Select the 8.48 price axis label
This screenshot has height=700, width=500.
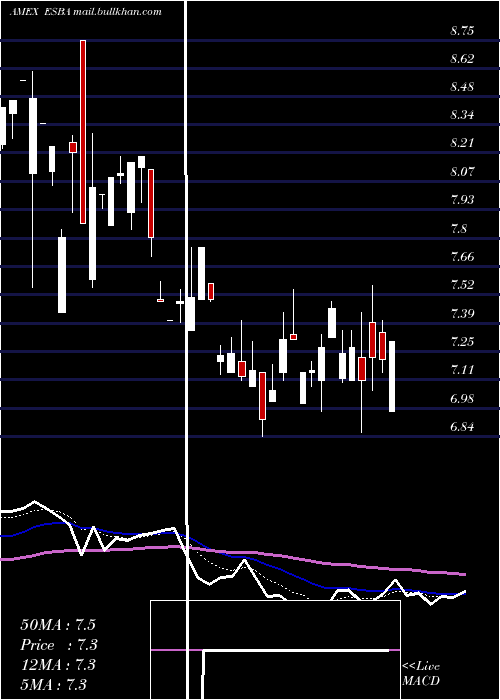[462, 87]
